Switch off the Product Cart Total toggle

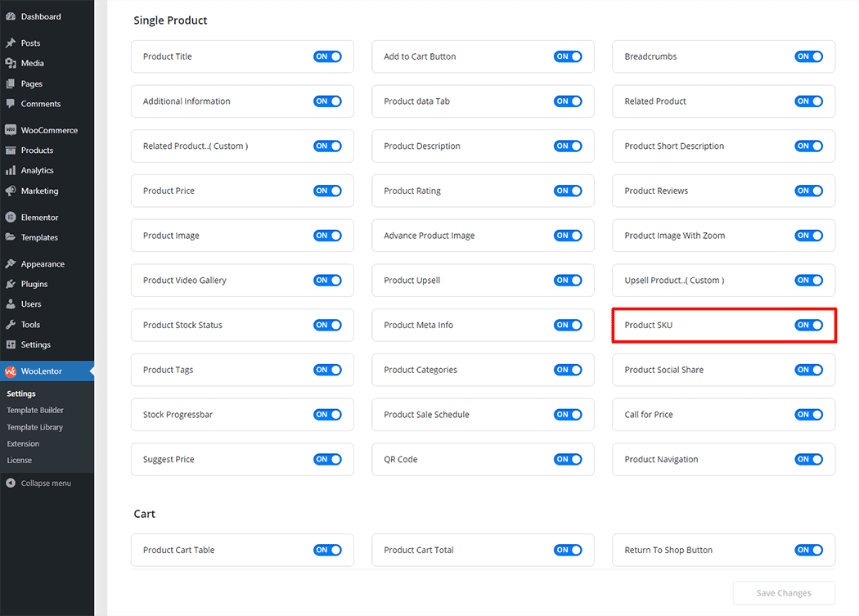(x=568, y=550)
